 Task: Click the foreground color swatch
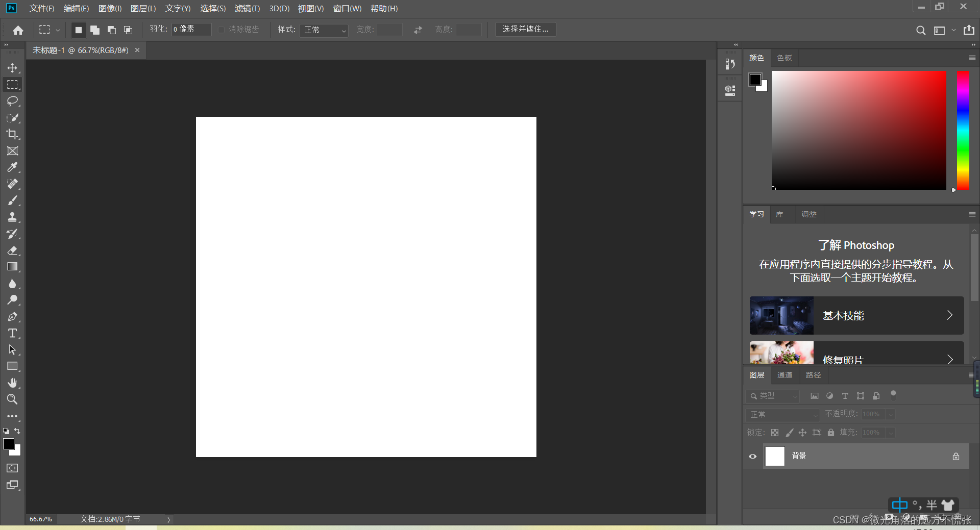tap(9, 443)
